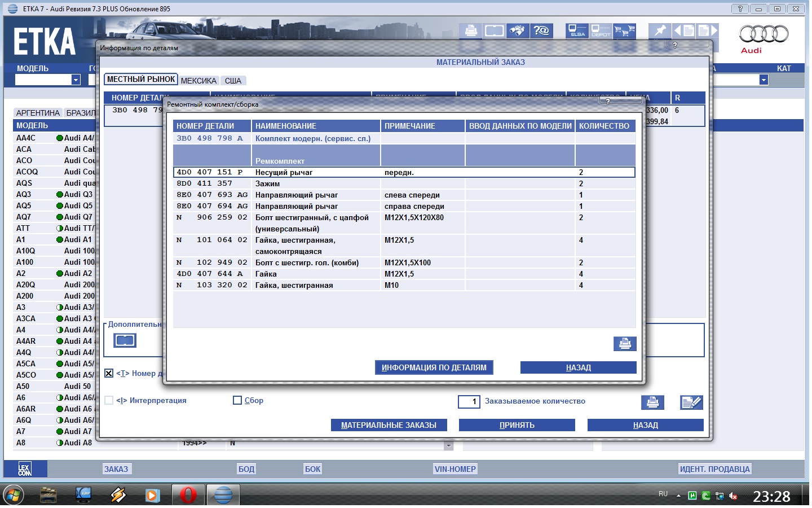Select the A1 Audi A1 model row
Viewport: 812px width, 508px height.
coord(55,239)
